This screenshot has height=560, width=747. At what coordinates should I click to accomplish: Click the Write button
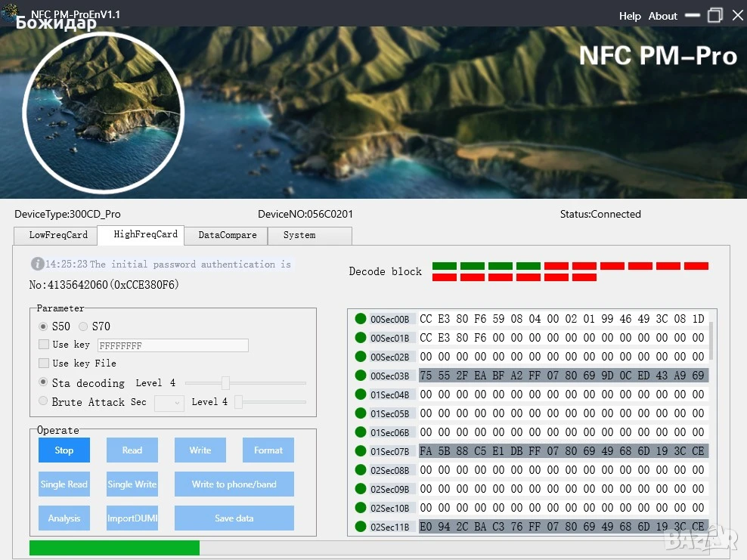[200, 450]
